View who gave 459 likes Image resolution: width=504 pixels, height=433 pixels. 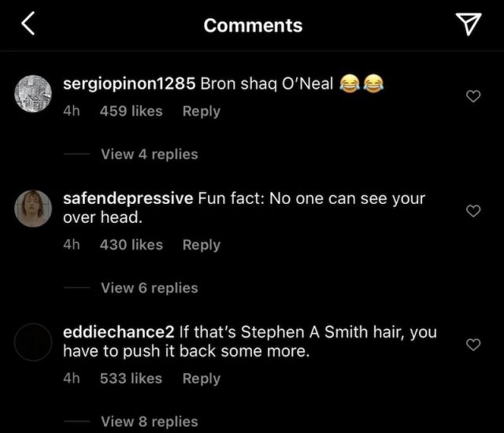tap(132, 111)
